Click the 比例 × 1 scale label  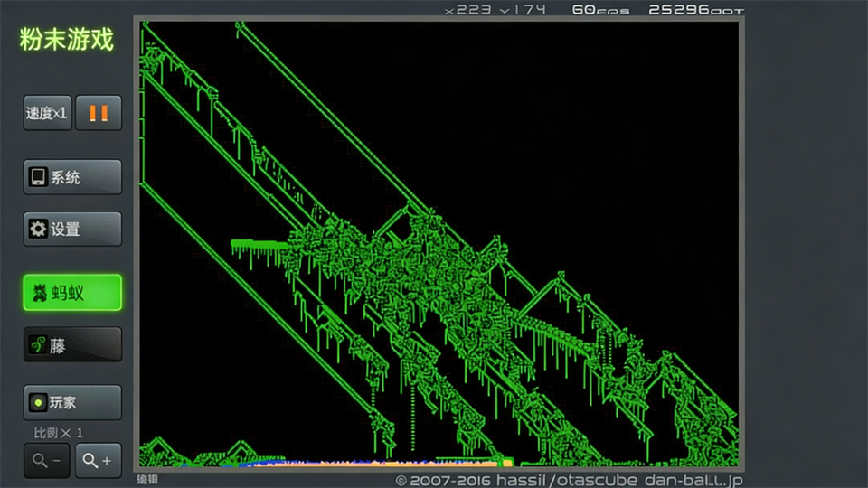pos(58,433)
